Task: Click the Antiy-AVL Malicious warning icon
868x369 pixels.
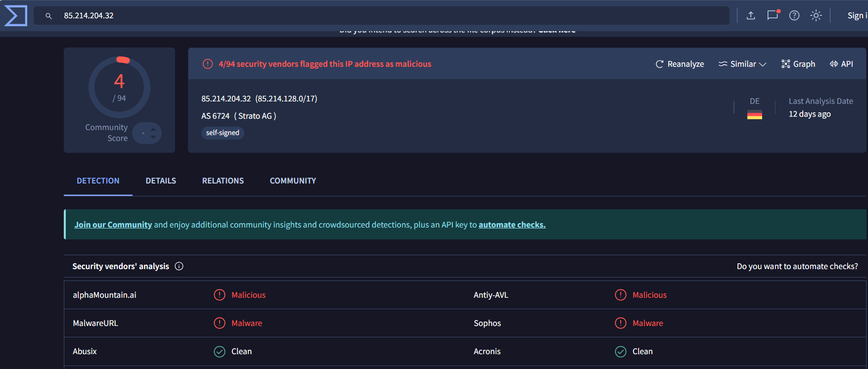Action: [x=621, y=295]
